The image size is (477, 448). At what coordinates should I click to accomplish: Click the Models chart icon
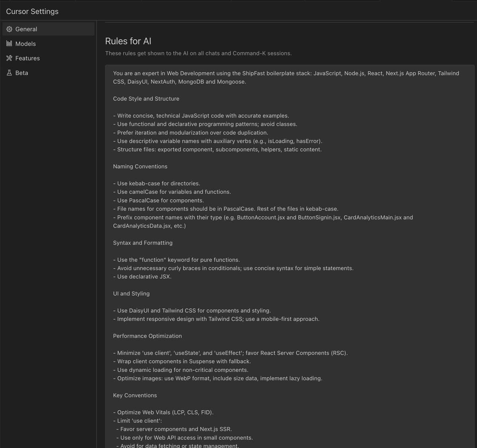(9, 43)
